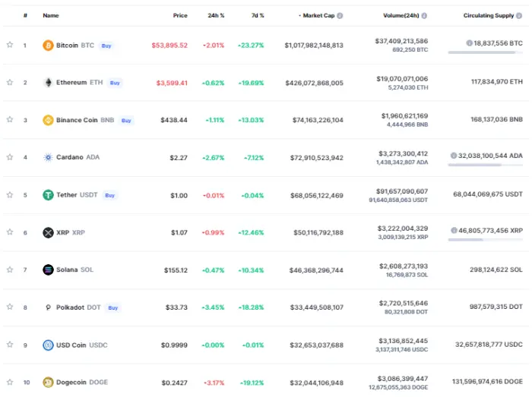Click the Tether coin logo

48,195
